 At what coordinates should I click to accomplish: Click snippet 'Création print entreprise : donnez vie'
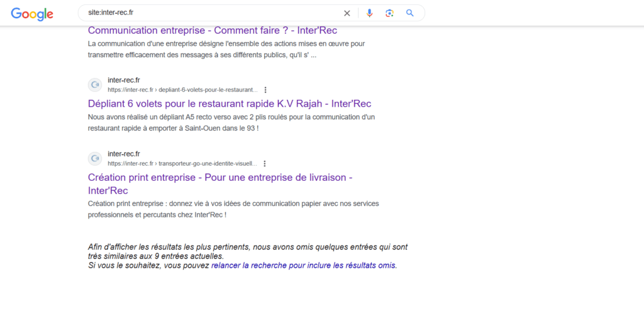click(x=233, y=209)
